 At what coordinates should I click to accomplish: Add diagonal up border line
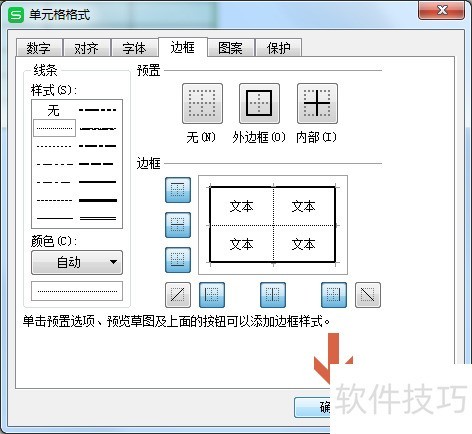(178, 295)
